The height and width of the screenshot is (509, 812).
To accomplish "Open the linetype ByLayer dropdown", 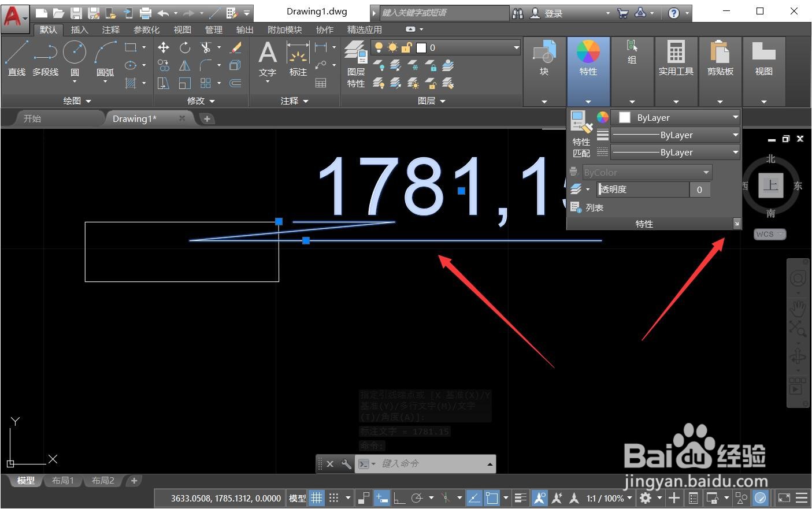I will click(x=676, y=152).
